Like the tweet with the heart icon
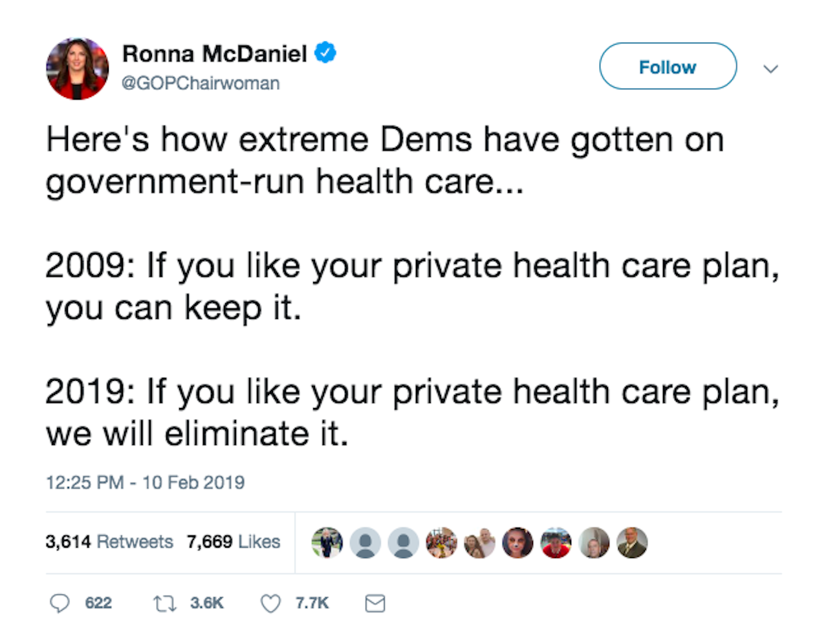 coord(270,604)
